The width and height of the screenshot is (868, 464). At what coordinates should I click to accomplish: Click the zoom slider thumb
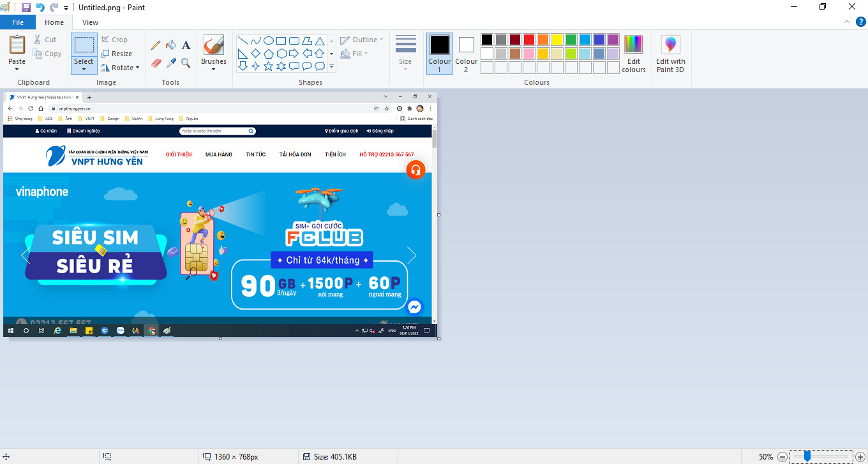(807, 456)
